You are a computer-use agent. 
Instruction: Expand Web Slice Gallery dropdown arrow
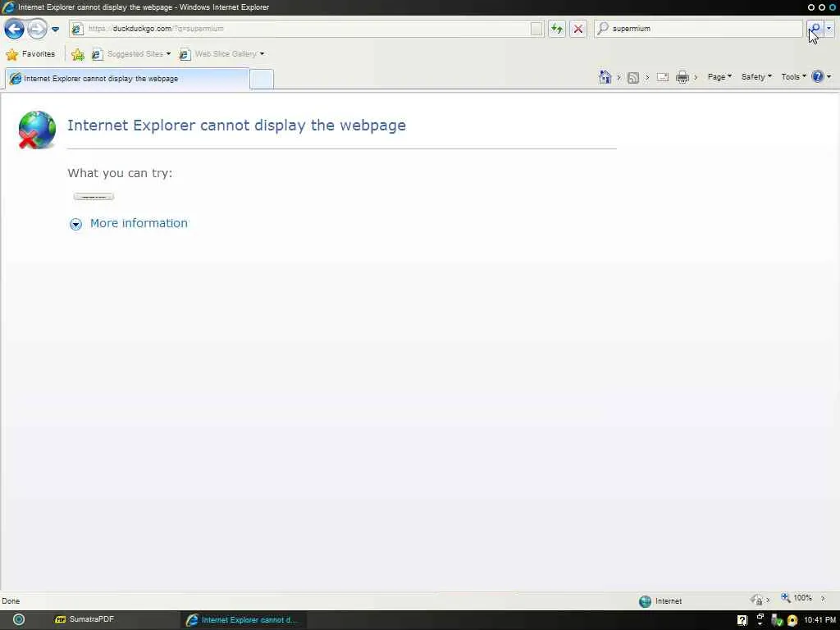(x=262, y=54)
